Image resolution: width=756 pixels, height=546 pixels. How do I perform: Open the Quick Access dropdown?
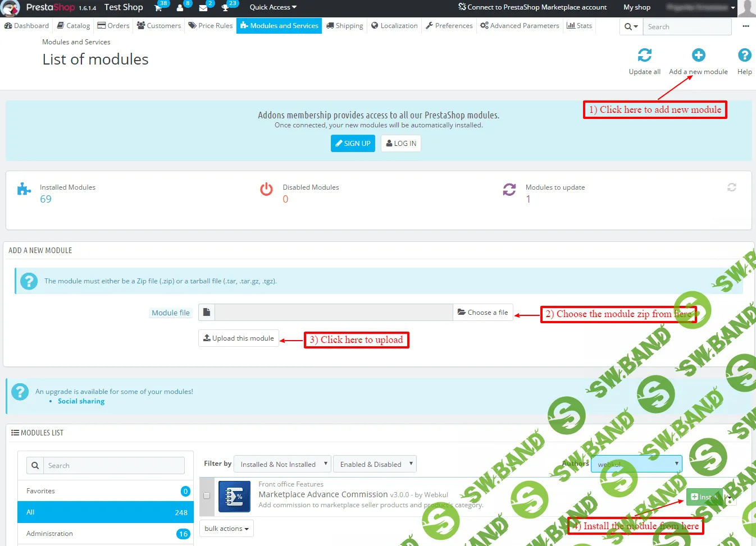(x=272, y=7)
